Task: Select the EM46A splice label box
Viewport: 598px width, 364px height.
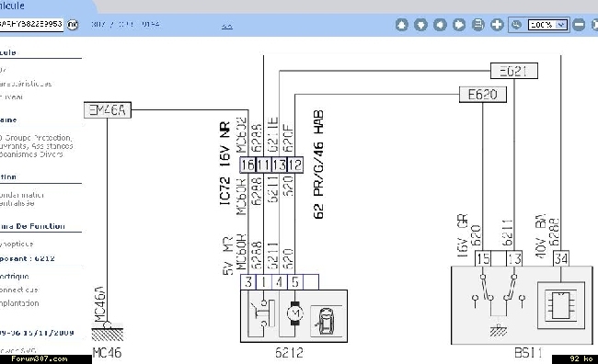Action: 108,109
